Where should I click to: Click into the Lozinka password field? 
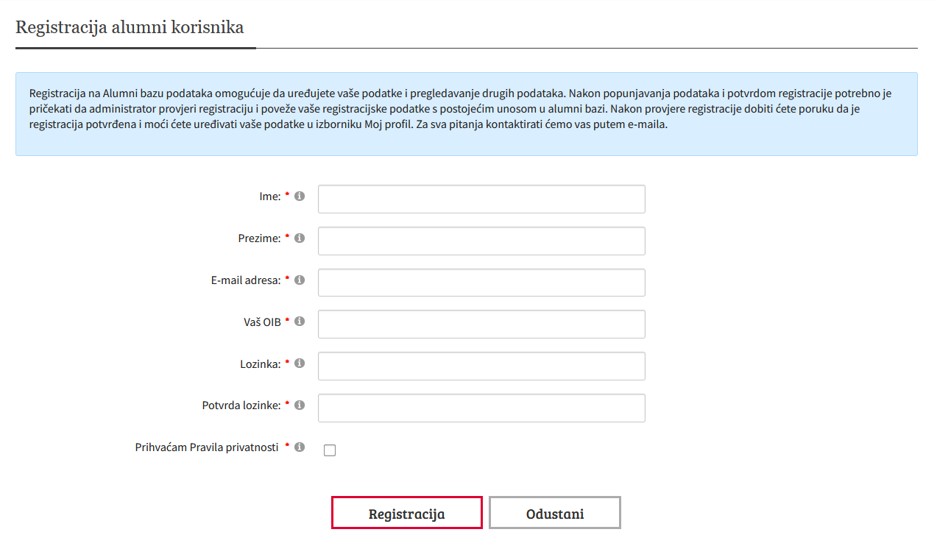[481, 366]
